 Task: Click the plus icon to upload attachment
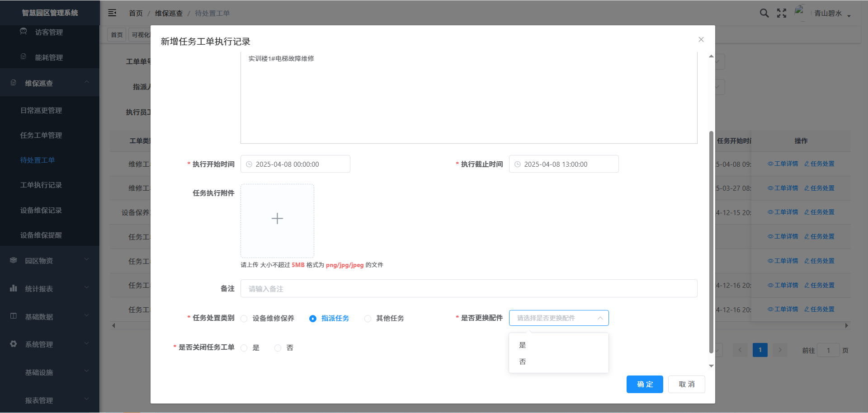[277, 219]
